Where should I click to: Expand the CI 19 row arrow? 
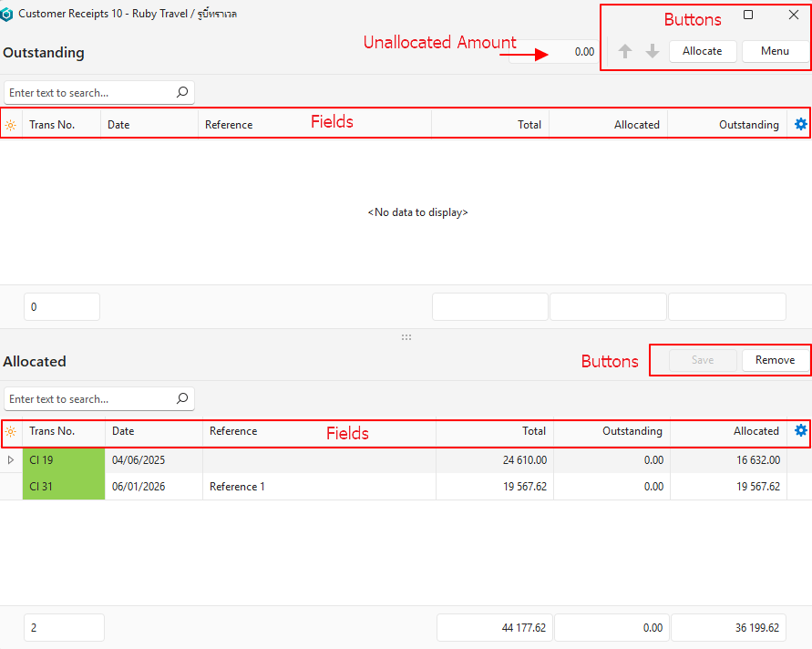[x=11, y=460]
